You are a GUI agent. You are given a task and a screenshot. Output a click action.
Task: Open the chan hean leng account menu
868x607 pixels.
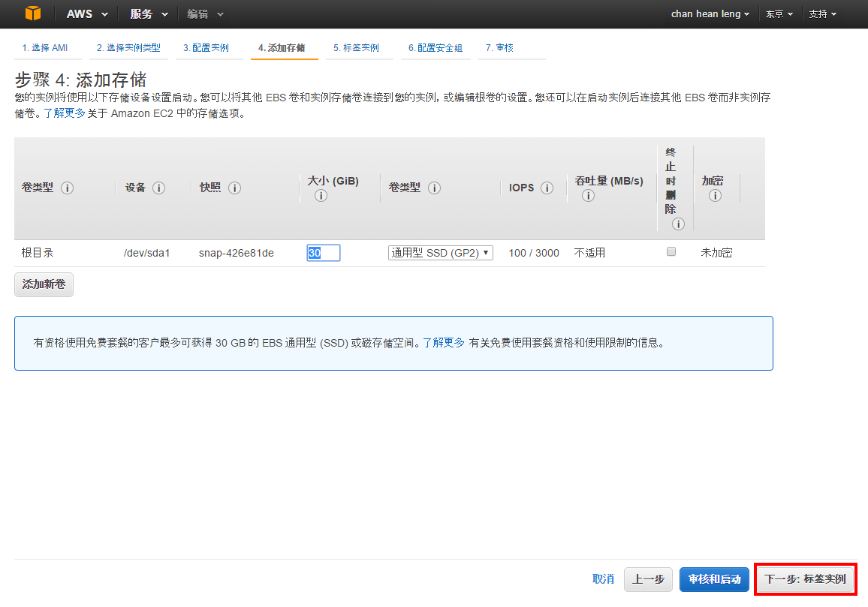pyautogui.click(x=710, y=14)
